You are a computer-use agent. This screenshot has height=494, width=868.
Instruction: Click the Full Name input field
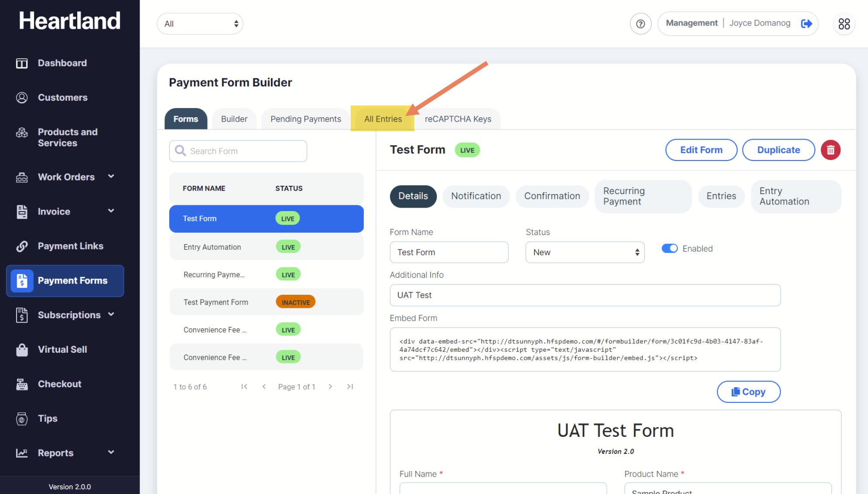[503, 488]
